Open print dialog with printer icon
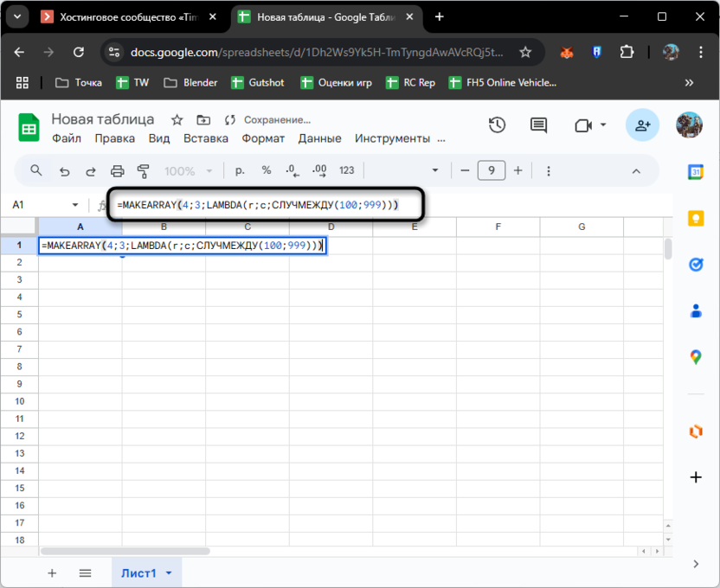720x588 pixels. coord(117,170)
